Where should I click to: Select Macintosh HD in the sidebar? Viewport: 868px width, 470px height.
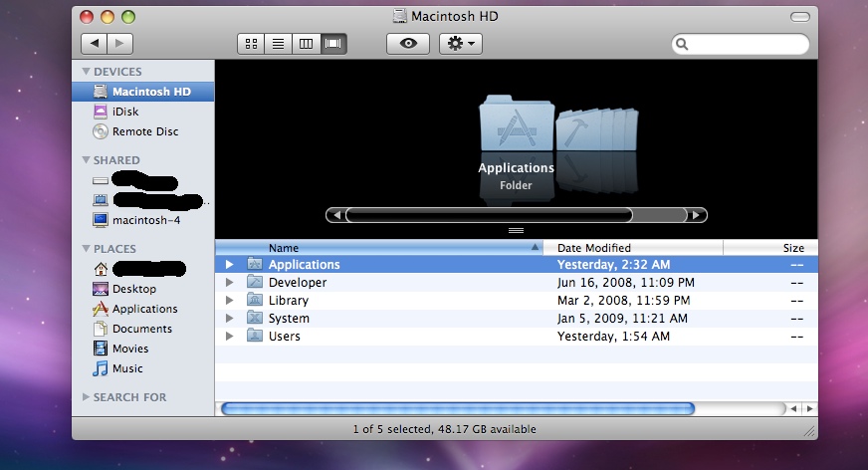142,92
